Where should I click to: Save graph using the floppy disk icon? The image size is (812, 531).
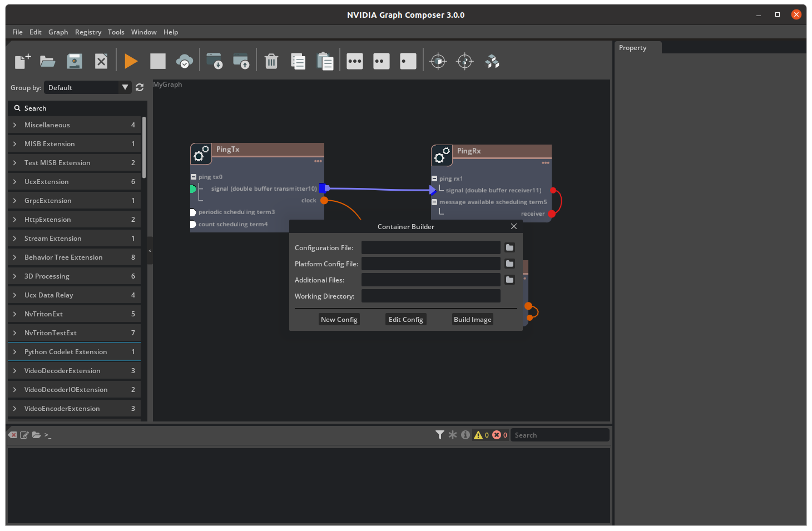point(75,61)
